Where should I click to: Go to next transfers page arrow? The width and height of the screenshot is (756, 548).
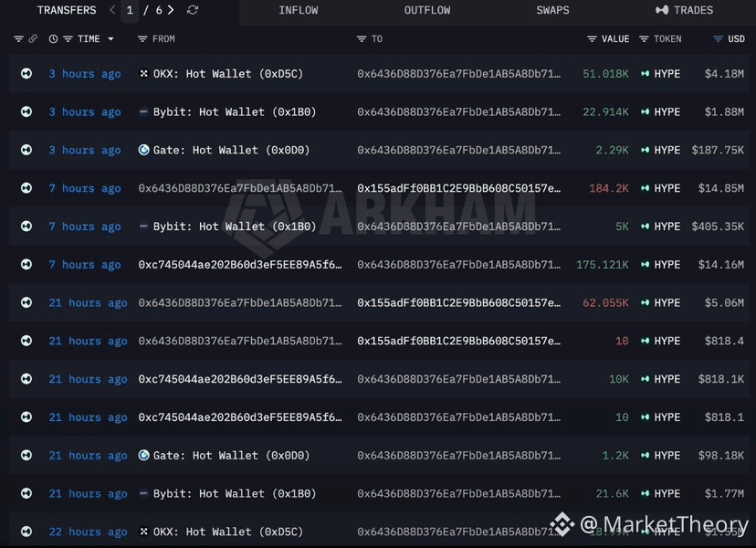click(171, 10)
